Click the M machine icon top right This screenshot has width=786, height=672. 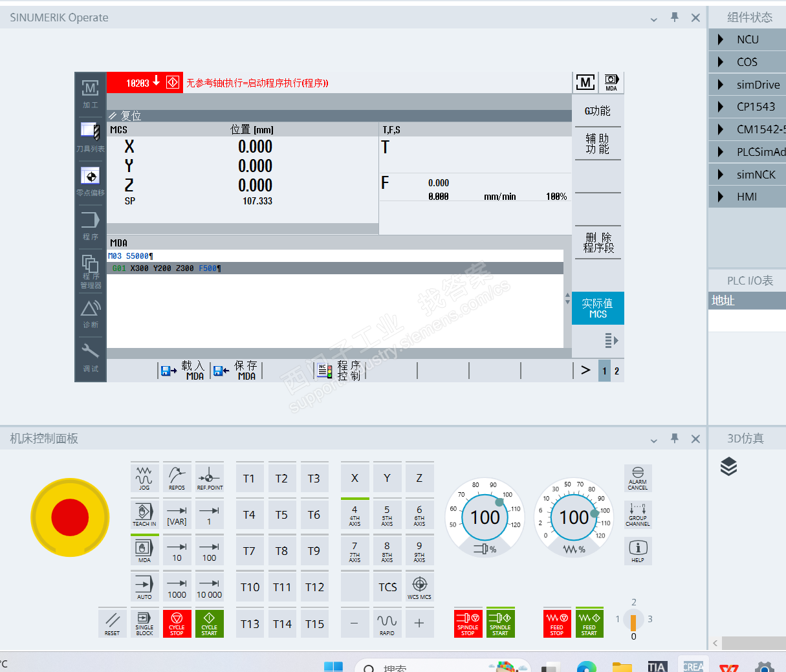[585, 82]
